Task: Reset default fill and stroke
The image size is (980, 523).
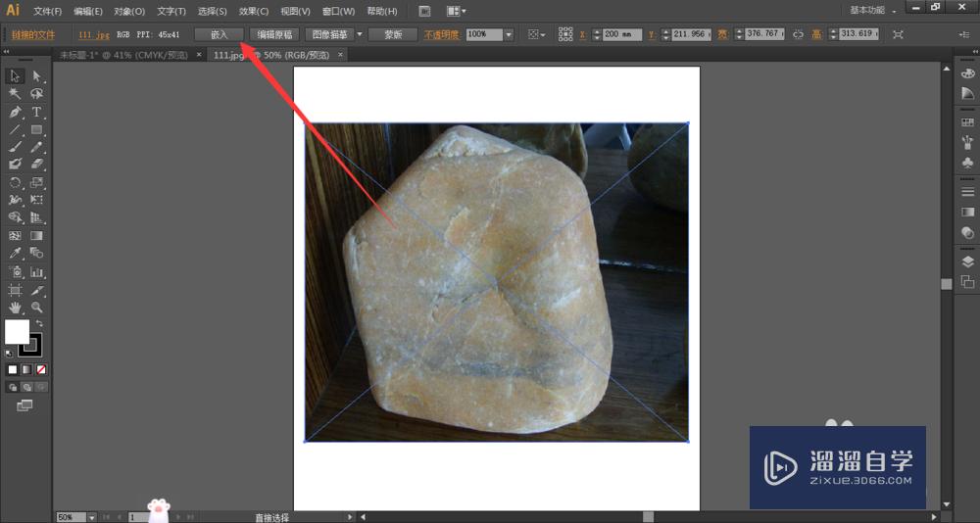Action: point(9,353)
